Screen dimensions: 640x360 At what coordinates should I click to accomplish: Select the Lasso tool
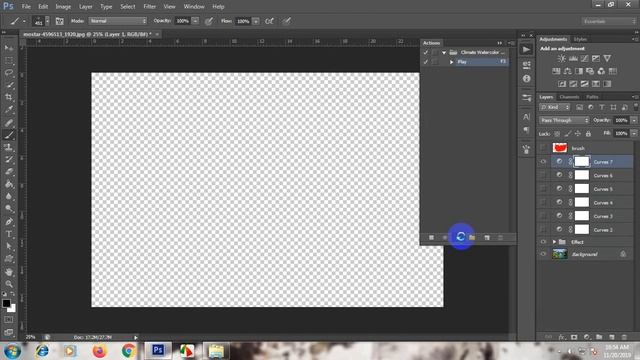point(9,73)
